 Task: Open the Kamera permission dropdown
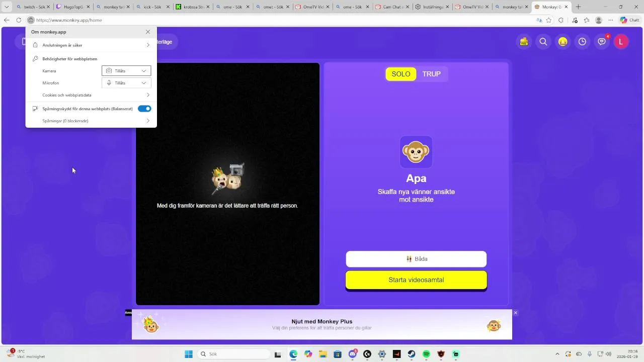pyautogui.click(x=126, y=71)
